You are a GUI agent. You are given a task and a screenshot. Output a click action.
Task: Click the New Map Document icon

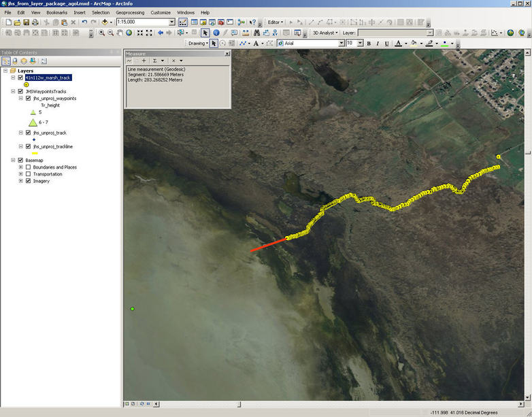coord(8,22)
